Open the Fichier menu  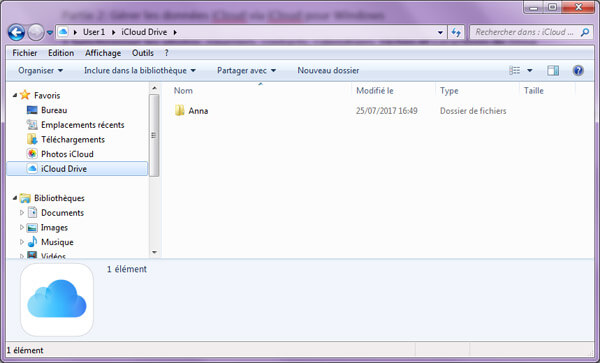[x=25, y=53]
